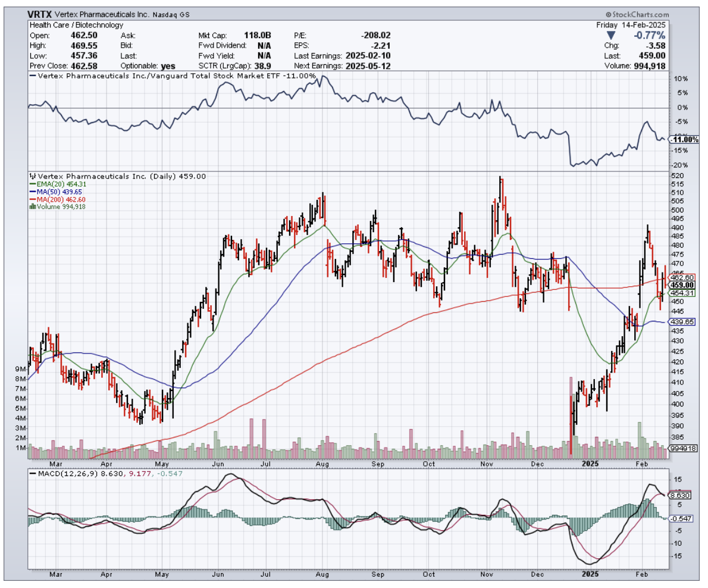The height and width of the screenshot is (588, 708).
Task: Select the EMA(20) legend entry
Action: click(49, 184)
